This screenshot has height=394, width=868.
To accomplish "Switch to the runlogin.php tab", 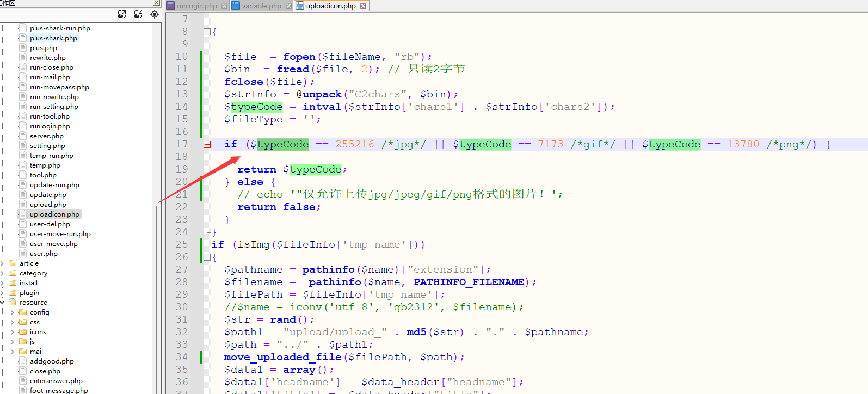I will click(196, 6).
